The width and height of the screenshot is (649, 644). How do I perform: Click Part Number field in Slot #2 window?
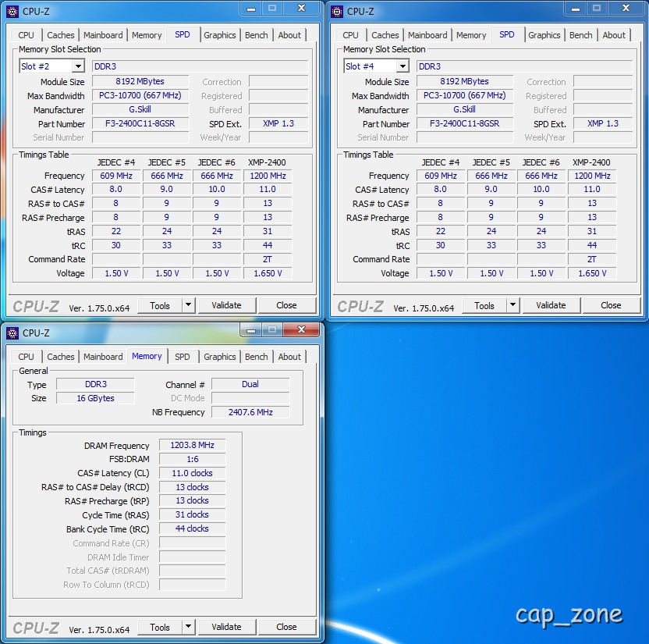[x=140, y=123]
